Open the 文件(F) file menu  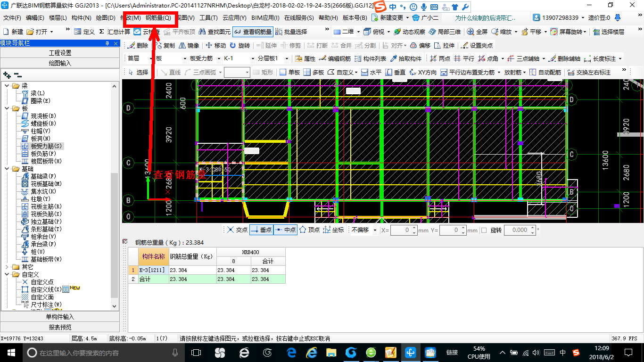(x=12, y=18)
